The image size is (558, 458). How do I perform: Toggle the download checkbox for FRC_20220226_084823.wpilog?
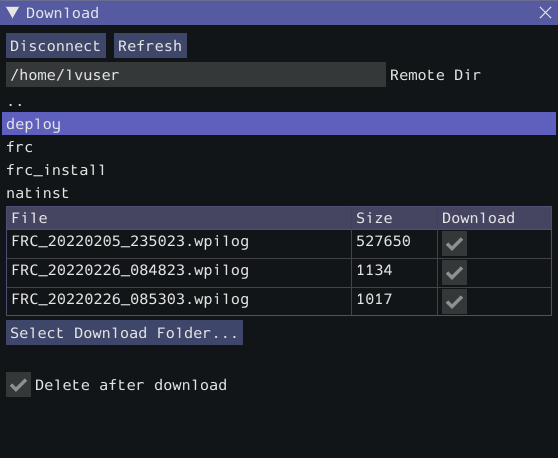(454, 273)
